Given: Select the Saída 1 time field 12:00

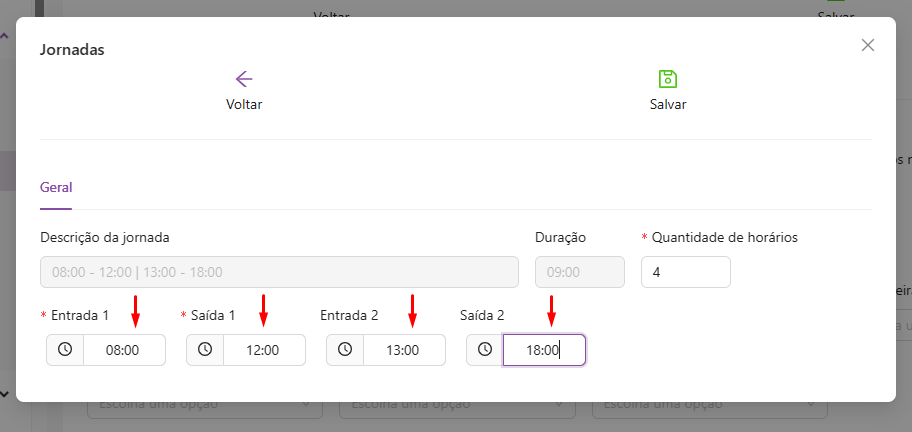Looking at the screenshot, I should pyautogui.click(x=264, y=350).
